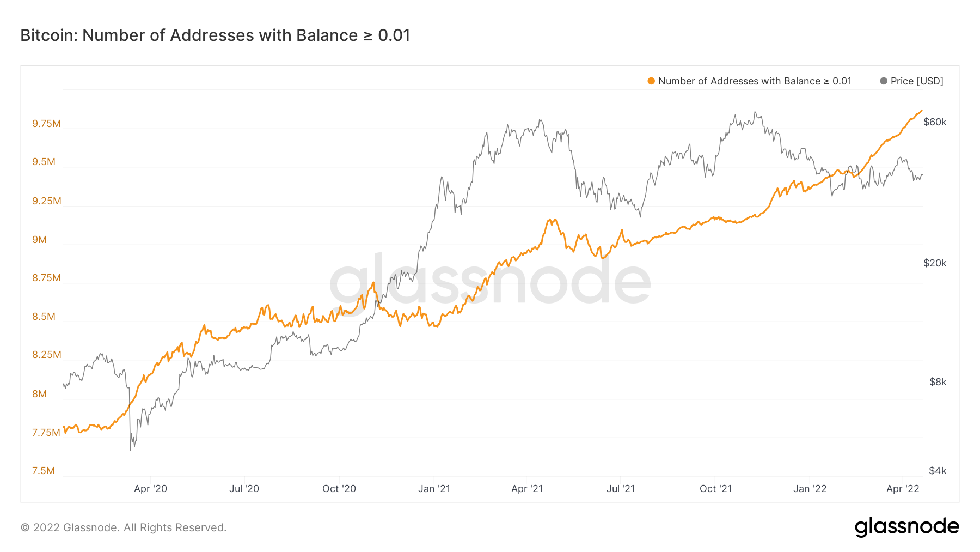980x552 pixels.
Task: Click the Jul '21 x-axis label
Action: [x=621, y=489]
